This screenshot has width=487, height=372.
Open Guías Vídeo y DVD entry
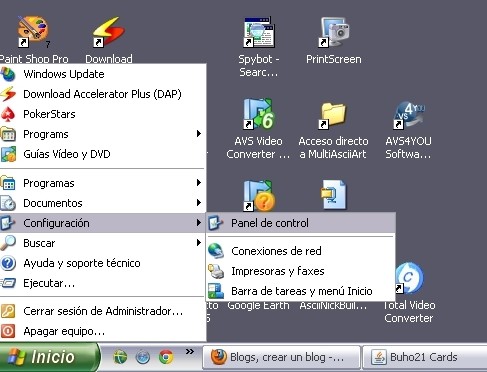click(x=102, y=154)
